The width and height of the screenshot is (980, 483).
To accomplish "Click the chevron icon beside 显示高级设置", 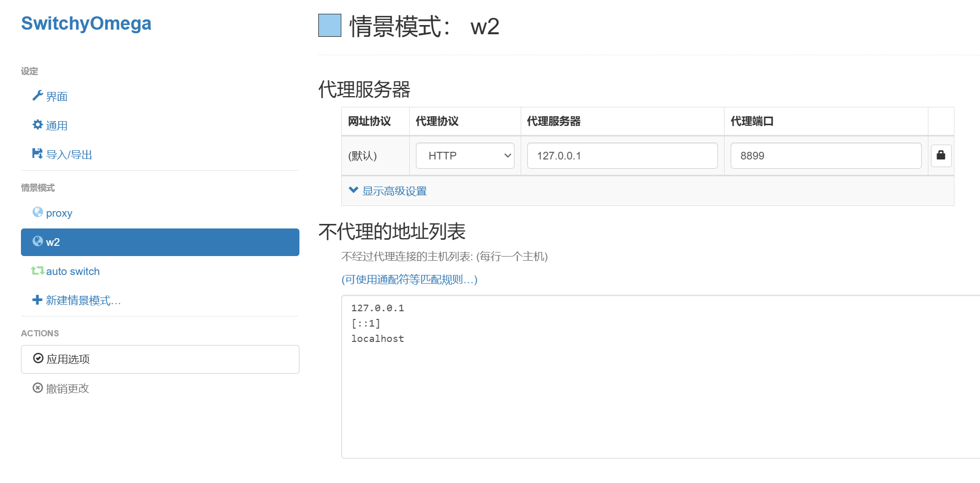I will (353, 190).
